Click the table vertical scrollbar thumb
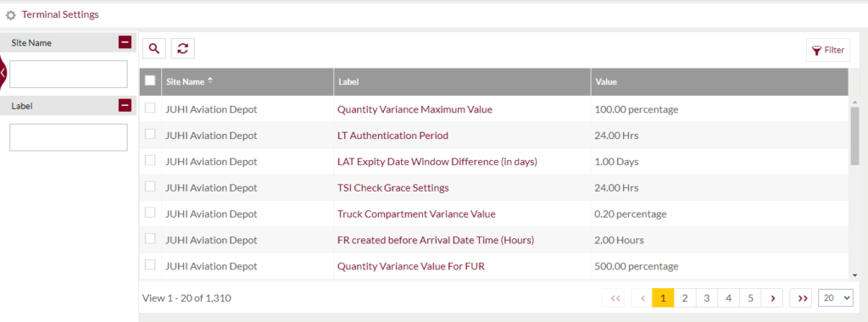 click(x=854, y=136)
